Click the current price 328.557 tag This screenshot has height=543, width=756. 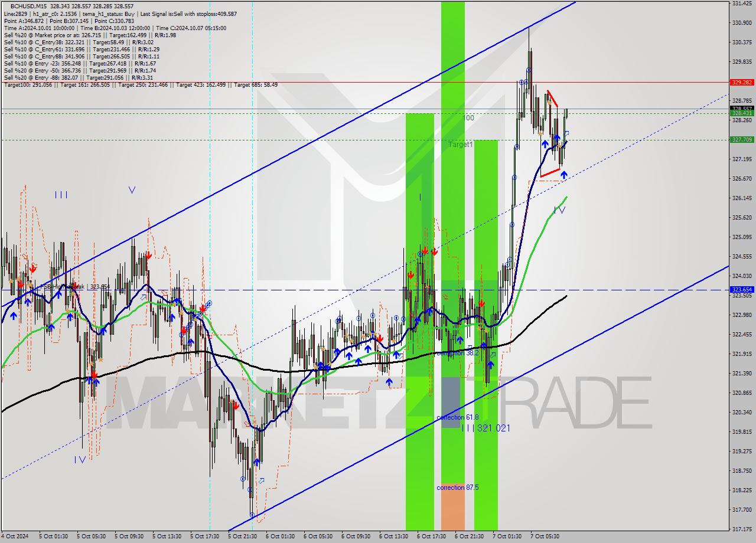[x=741, y=109]
